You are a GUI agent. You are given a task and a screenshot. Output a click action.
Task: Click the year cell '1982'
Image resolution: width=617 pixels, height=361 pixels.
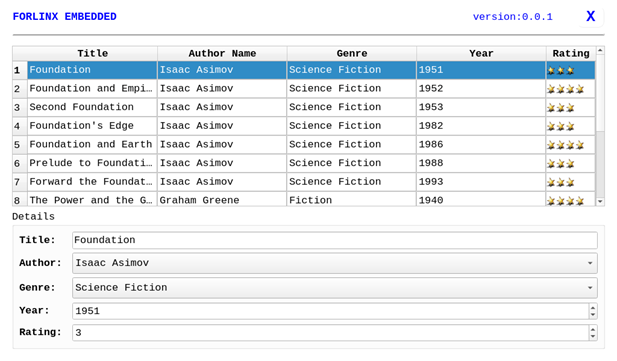[481, 126]
